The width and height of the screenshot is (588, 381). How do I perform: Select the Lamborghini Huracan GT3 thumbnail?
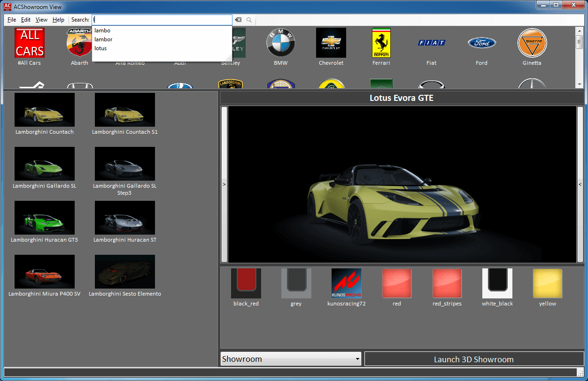[45, 218]
